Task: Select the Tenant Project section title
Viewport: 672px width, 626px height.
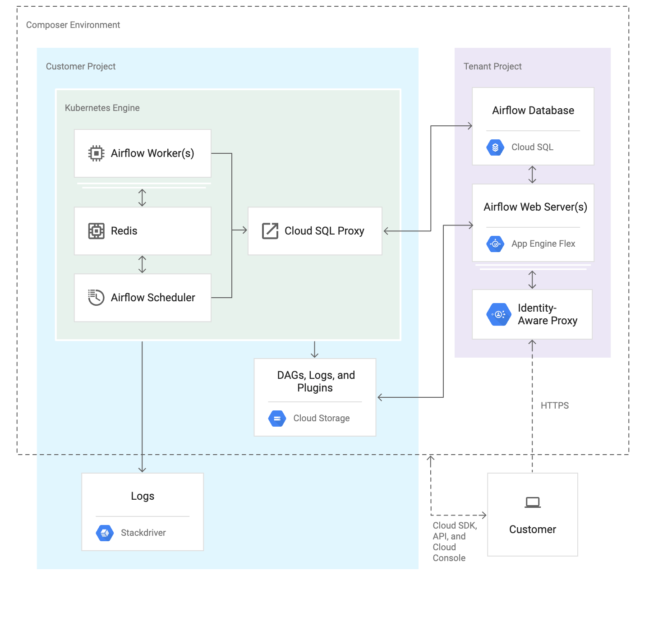Action: [492, 66]
